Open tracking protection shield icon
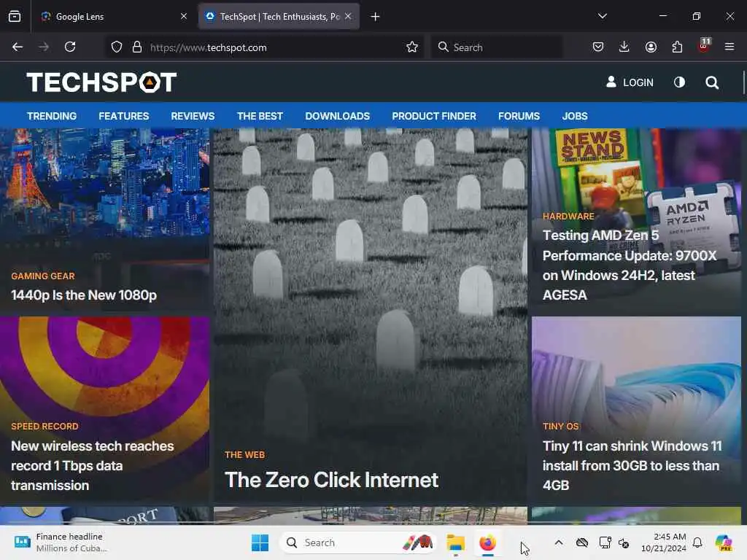This screenshot has height=560, width=747. [117, 47]
